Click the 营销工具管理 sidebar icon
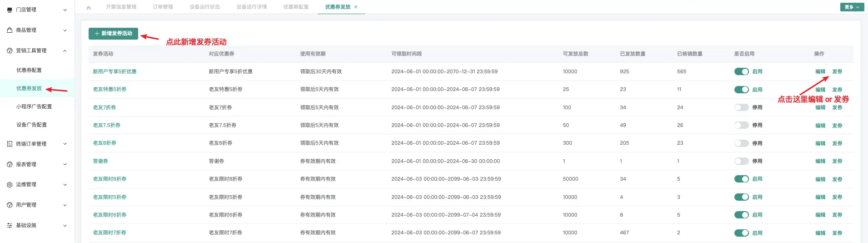This screenshot has width=868, height=243. pyautogui.click(x=10, y=51)
